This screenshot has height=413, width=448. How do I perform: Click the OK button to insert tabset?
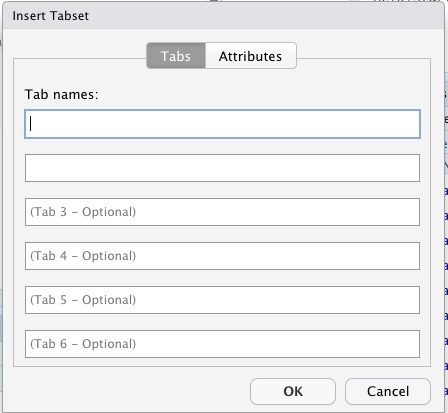tap(293, 391)
